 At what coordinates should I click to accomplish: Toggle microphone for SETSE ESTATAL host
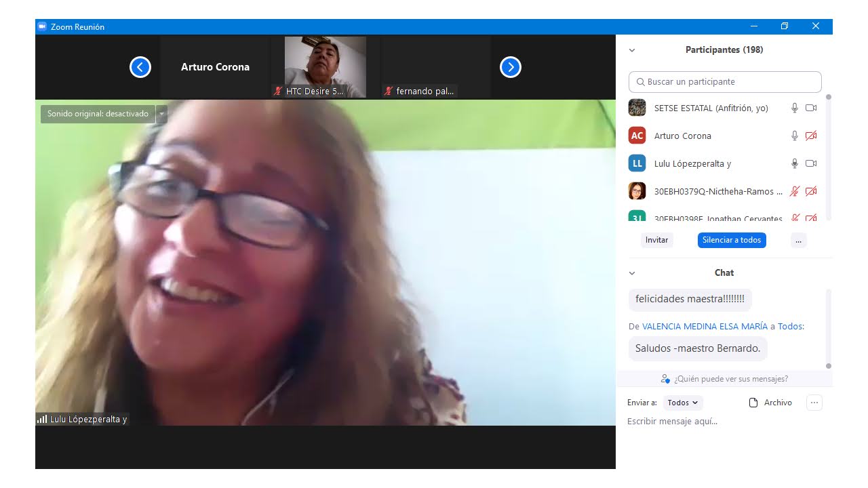tap(795, 108)
